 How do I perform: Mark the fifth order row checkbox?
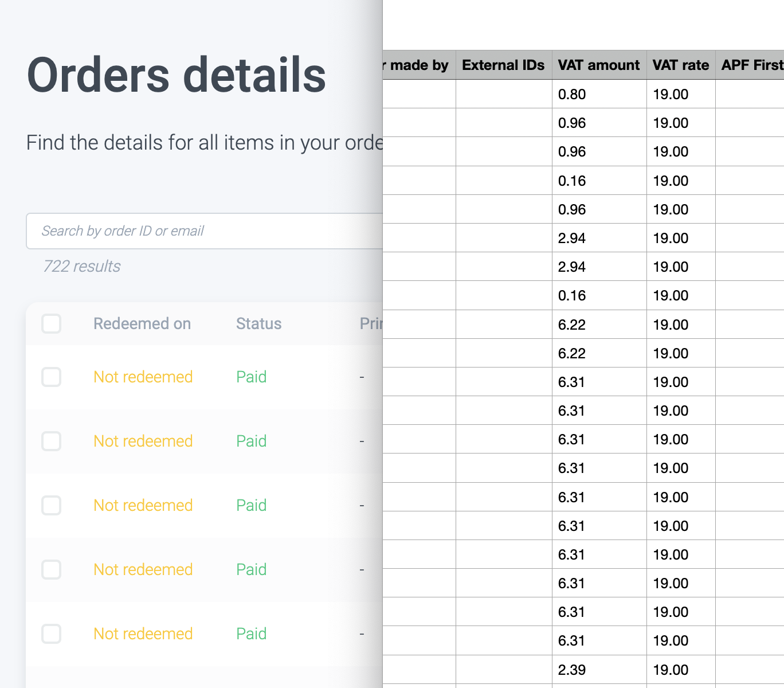pyautogui.click(x=52, y=634)
